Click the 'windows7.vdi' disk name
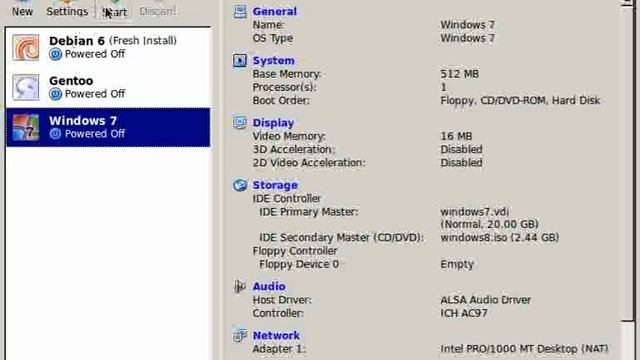The width and height of the screenshot is (640, 360). 474,212
